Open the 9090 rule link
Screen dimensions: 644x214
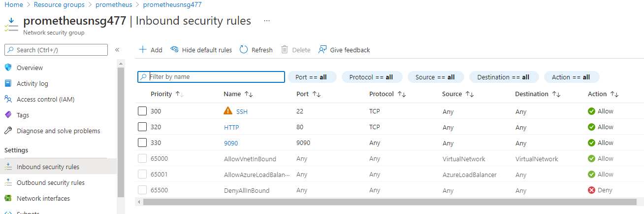tap(231, 143)
